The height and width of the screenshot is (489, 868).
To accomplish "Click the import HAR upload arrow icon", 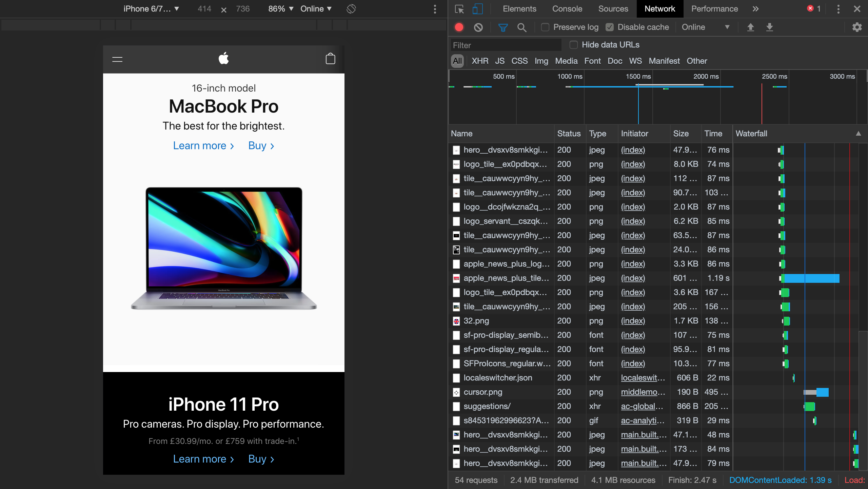I will coord(751,27).
